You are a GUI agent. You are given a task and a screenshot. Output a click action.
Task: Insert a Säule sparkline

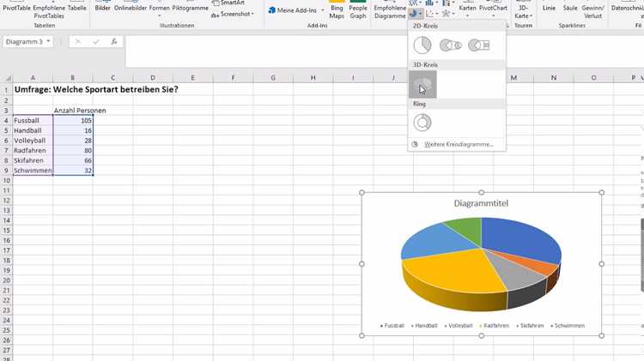[570, 9]
